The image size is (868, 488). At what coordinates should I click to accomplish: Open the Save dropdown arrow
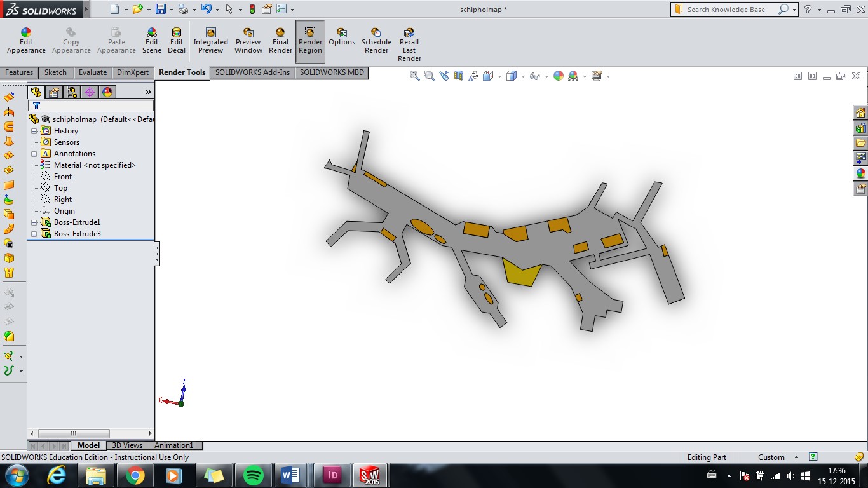[172, 10]
